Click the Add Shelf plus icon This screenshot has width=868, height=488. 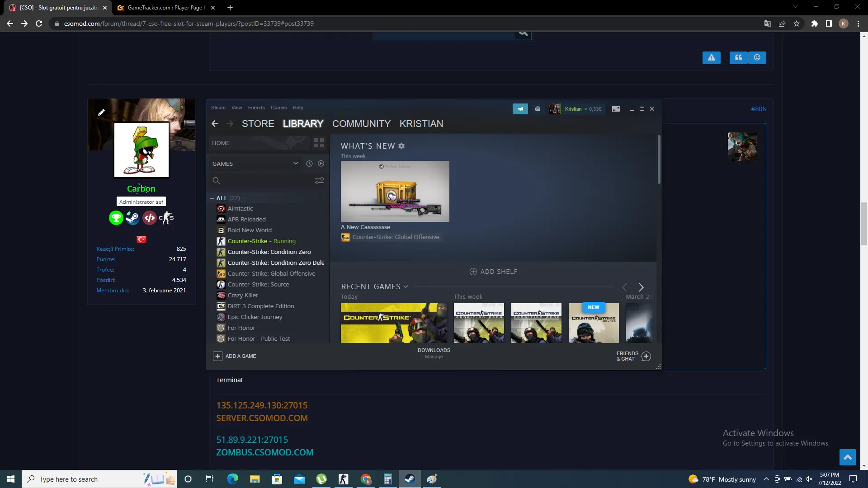tap(473, 272)
